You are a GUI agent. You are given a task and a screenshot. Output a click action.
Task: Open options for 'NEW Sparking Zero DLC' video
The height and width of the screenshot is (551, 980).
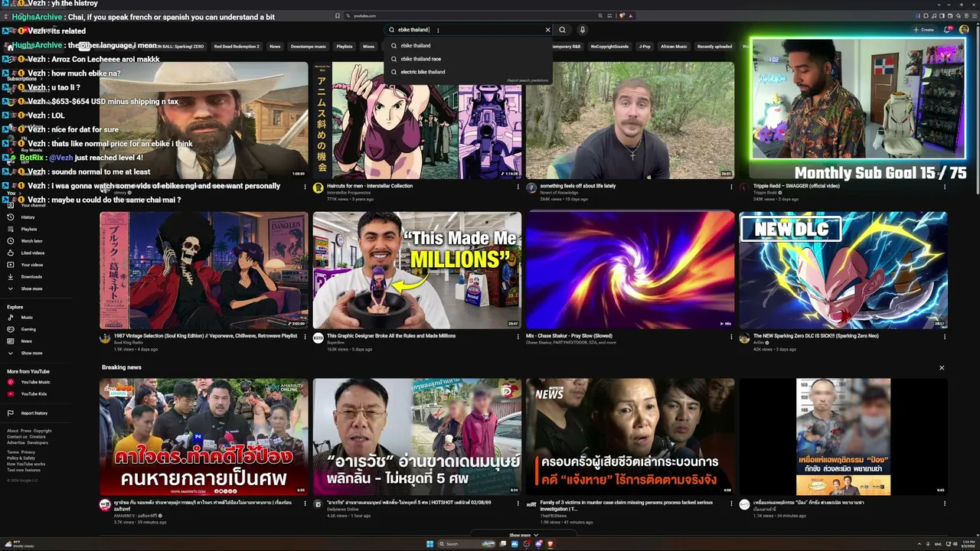[944, 336]
